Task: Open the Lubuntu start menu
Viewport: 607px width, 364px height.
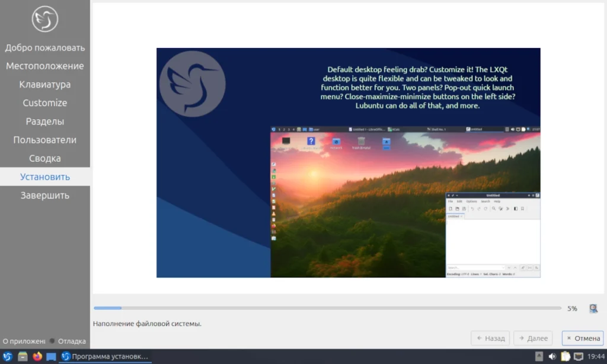Action: 8,356
